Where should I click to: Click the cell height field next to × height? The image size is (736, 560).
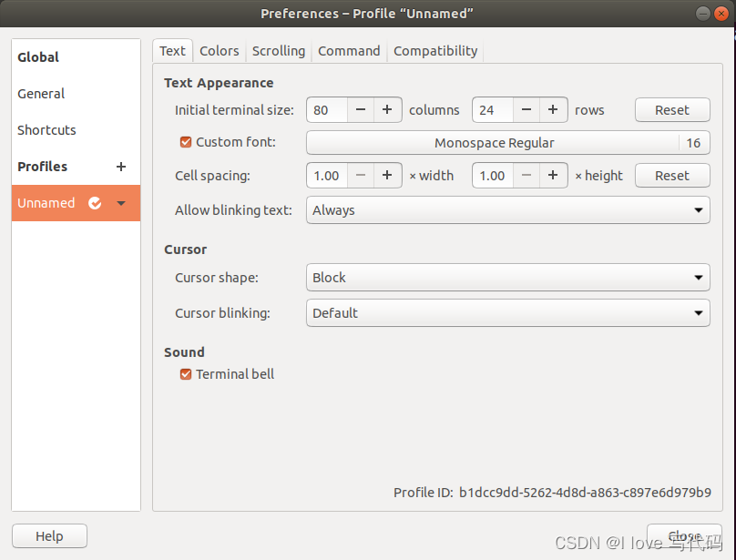(x=493, y=176)
